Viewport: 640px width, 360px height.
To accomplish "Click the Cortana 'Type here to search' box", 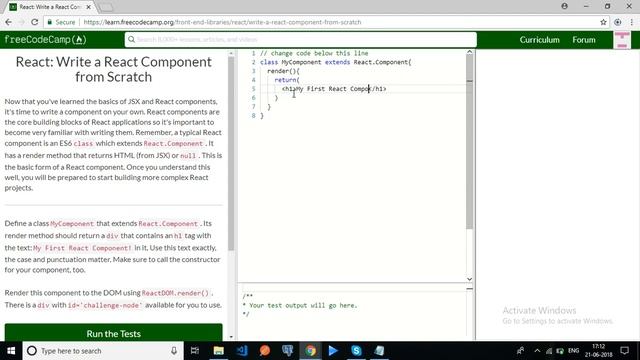I will [x=102, y=351].
